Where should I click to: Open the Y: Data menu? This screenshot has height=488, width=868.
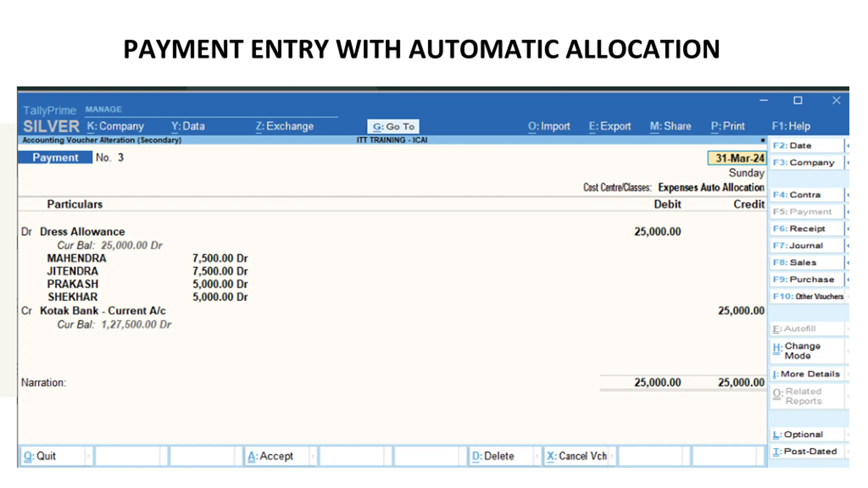[188, 126]
